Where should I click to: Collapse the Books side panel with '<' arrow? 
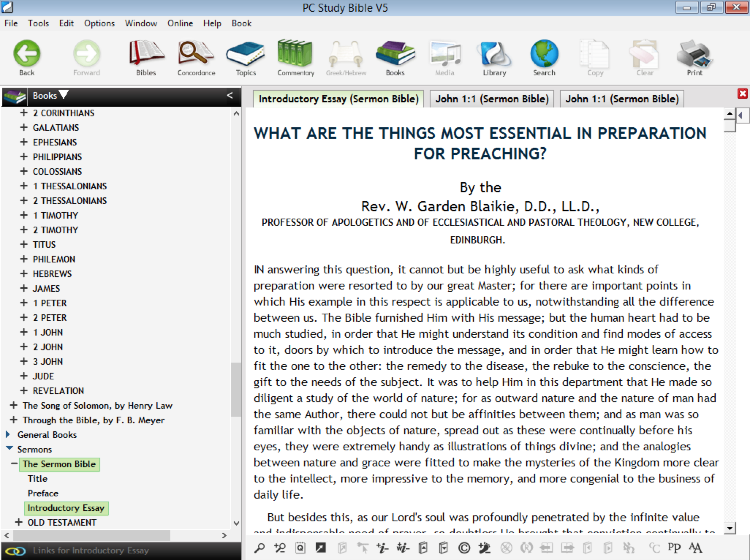230,96
